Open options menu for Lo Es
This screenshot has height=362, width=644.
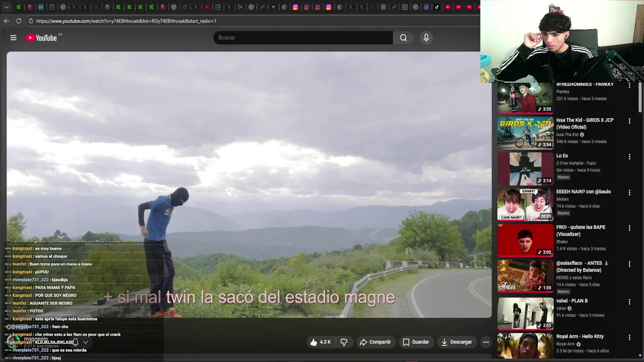click(629, 157)
